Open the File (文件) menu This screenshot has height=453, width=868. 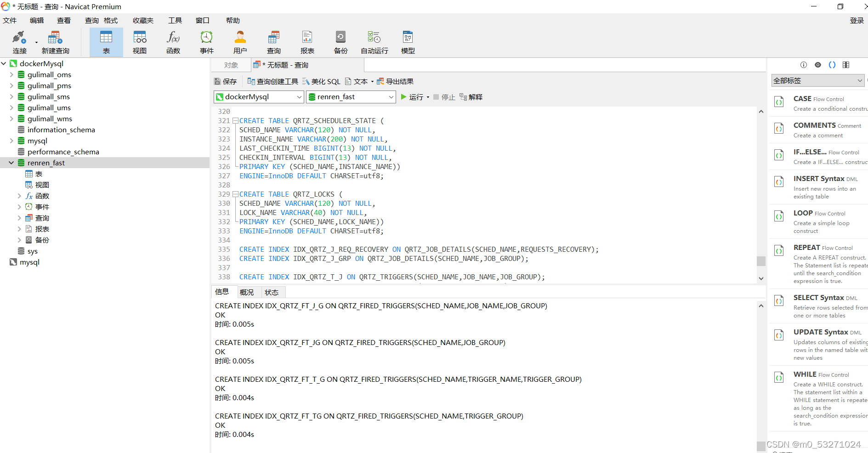(10, 20)
